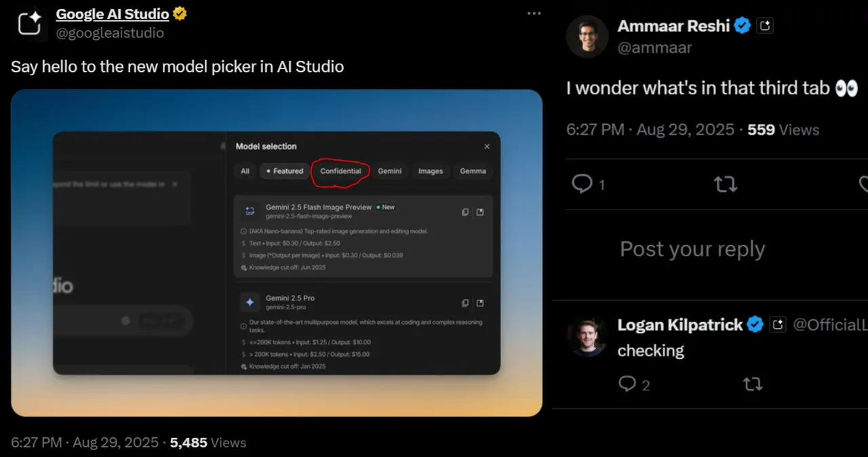868x457 pixels.
Task: Click the <=200K tokens pricing line
Action: [x=305, y=342]
